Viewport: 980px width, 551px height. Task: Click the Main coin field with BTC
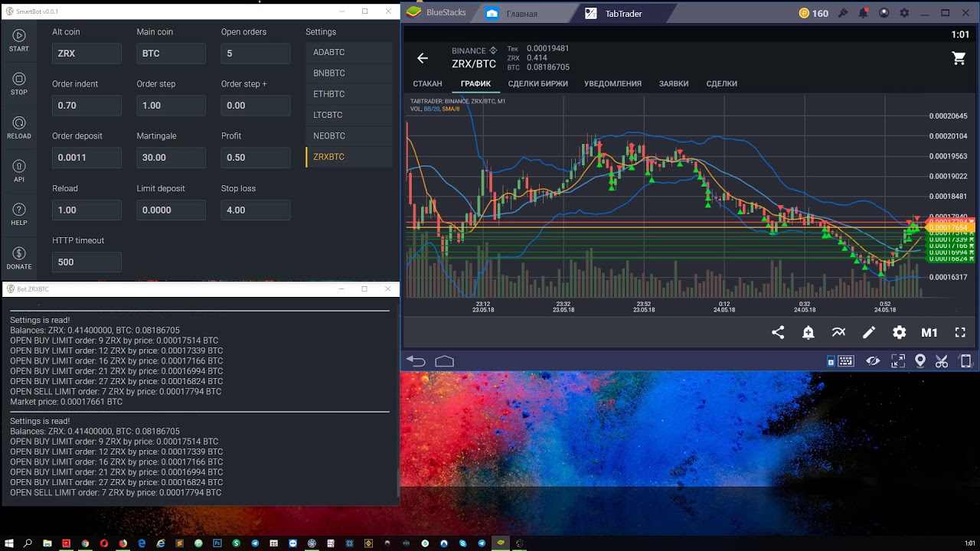click(171, 54)
